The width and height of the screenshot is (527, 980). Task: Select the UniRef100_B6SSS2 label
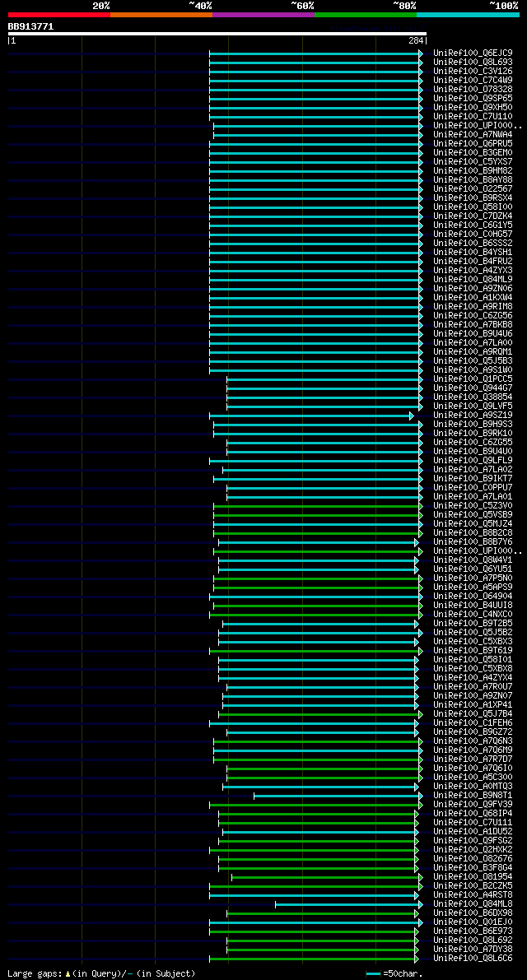[473, 243]
